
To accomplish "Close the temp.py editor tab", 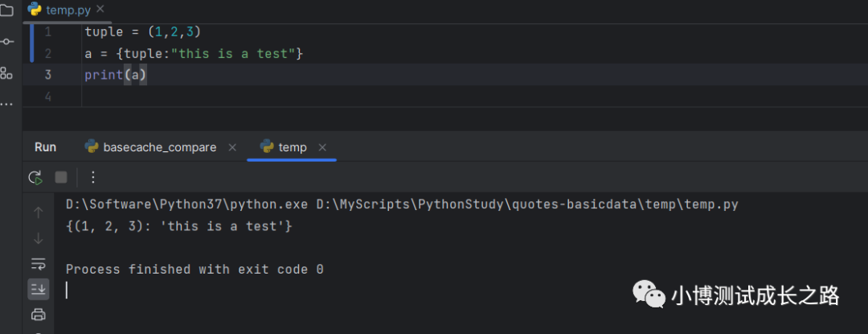I will click(x=100, y=9).
